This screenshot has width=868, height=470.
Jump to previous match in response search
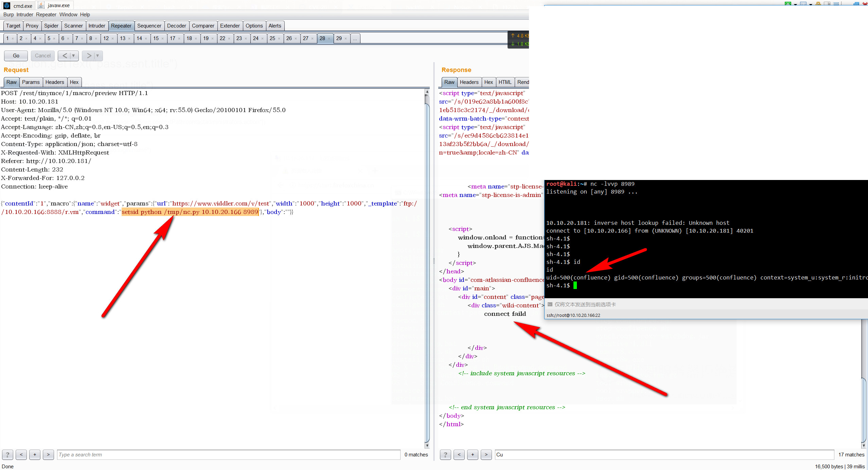click(x=459, y=454)
